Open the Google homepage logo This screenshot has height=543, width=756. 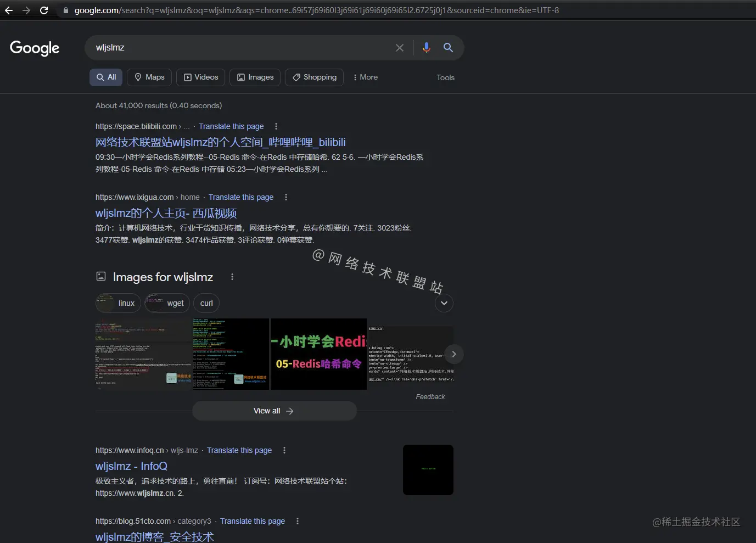pyautogui.click(x=35, y=48)
